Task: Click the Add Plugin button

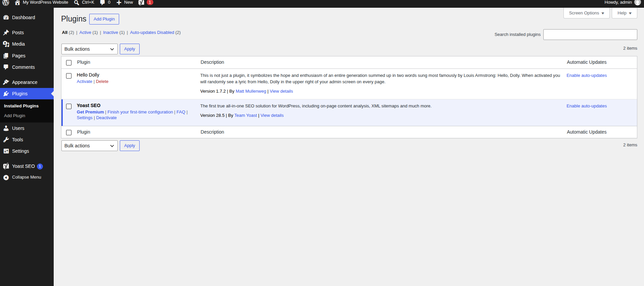Action: click(104, 19)
